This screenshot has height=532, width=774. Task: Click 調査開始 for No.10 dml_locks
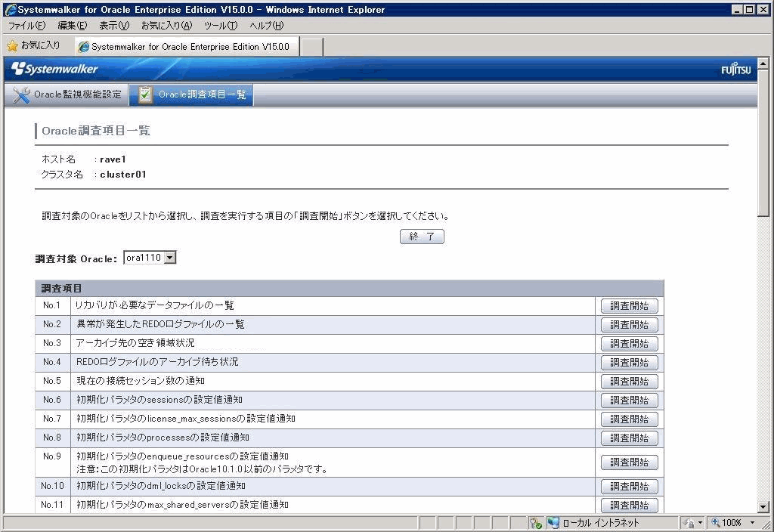click(630, 487)
